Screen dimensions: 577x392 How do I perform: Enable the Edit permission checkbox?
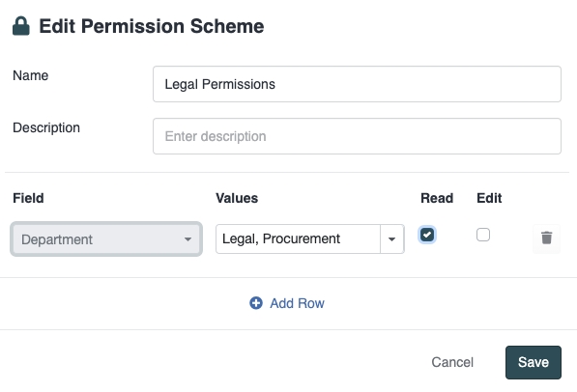click(483, 235)
